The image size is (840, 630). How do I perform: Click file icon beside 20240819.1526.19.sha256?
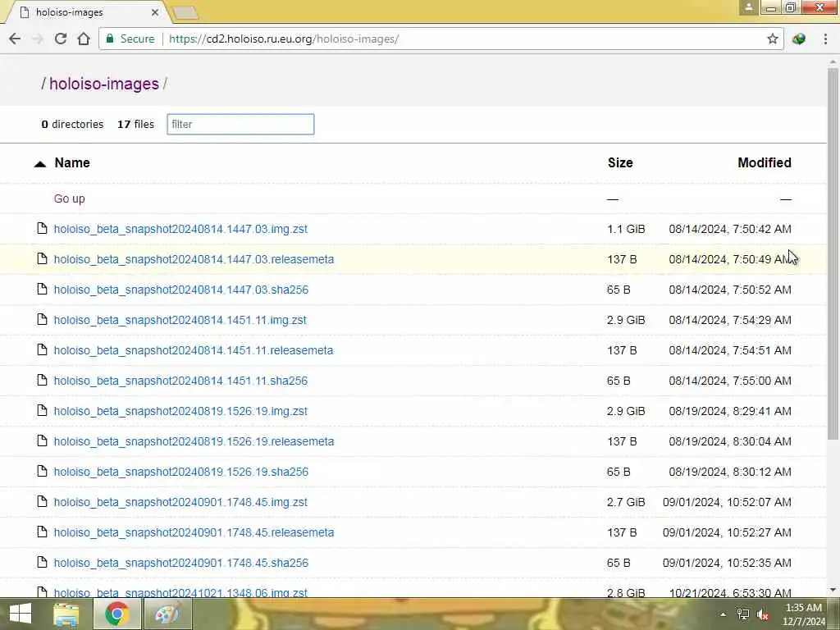coord(42,472)
